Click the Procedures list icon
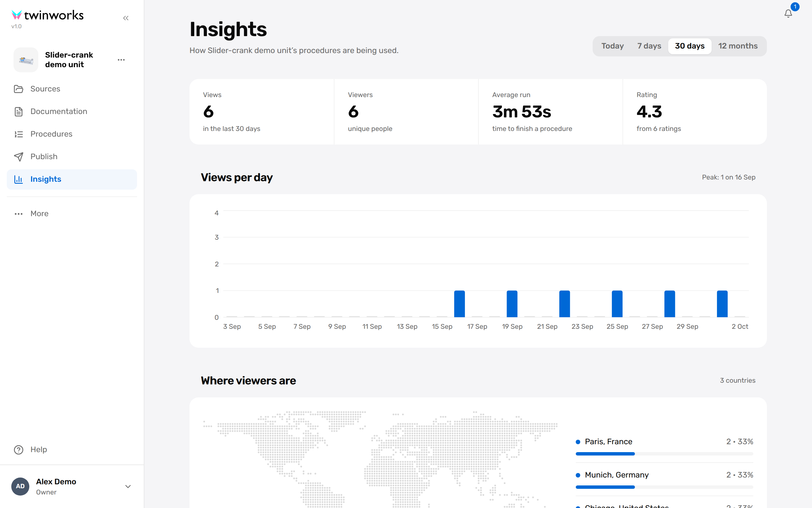 pyautogui.click(x=18, y=134)
